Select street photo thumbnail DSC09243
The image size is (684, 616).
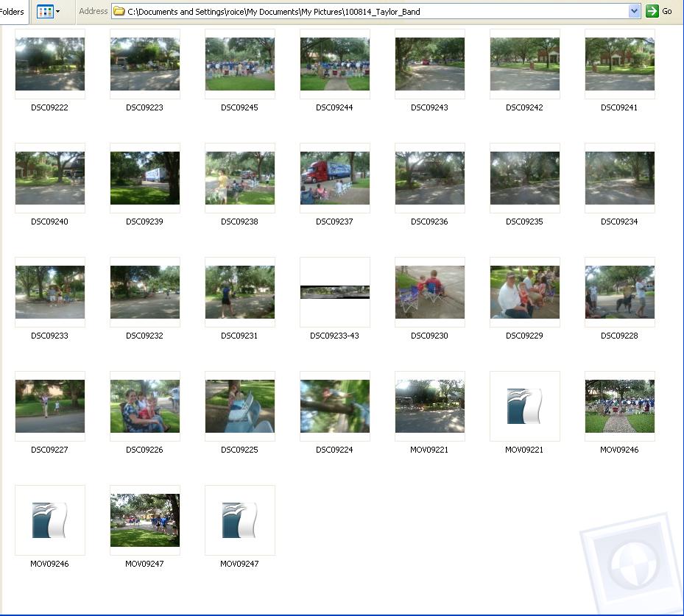[x=430, y=64]
